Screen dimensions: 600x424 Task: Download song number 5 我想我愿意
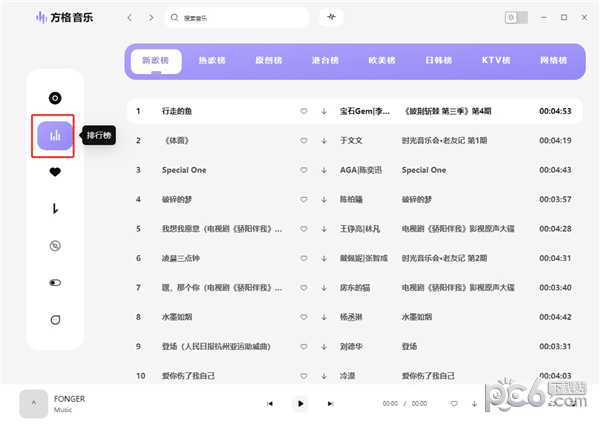[x=324, y=229]
